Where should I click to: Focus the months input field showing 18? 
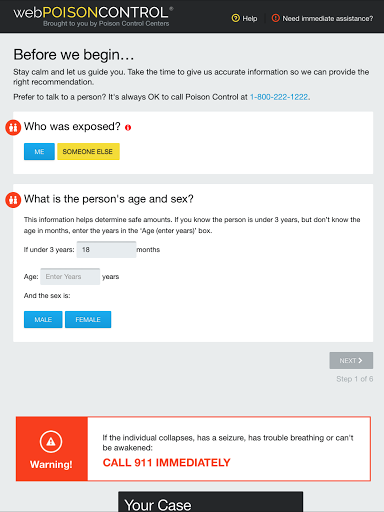pyautogui.click(x=106, y=250)
